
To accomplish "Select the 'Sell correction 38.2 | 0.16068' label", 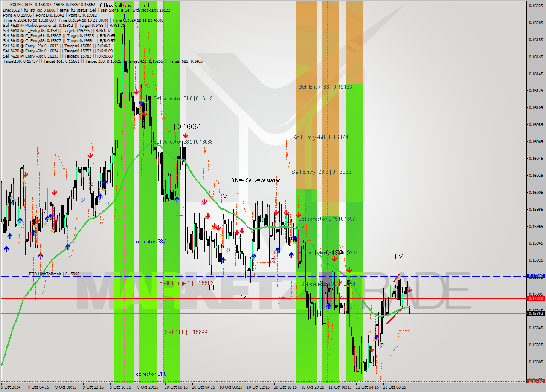I will [183, 141].
